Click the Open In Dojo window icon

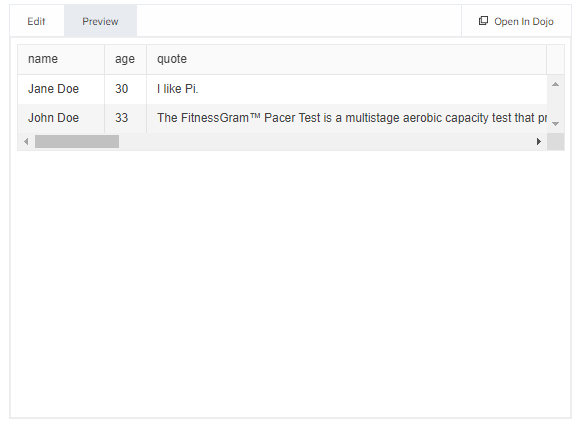(483, 21)
